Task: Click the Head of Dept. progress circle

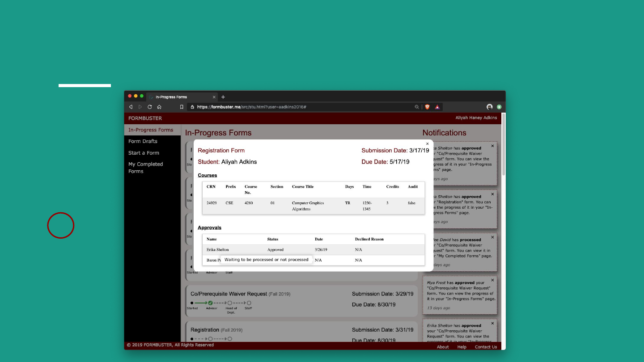Action: tap(229, 303)
